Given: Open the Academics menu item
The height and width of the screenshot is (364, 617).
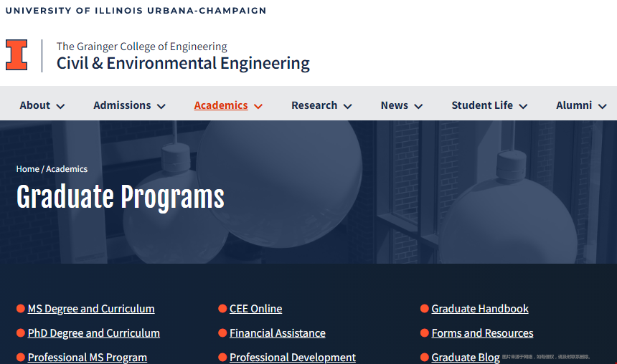Looking at the screenshot, I should [x=221, y=105].
